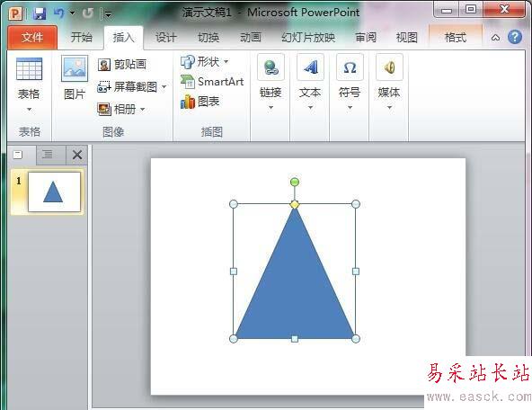532x410 pixels.
Task: Customize the Quick Access Toolbar dropdown
Action: [108, 13]
